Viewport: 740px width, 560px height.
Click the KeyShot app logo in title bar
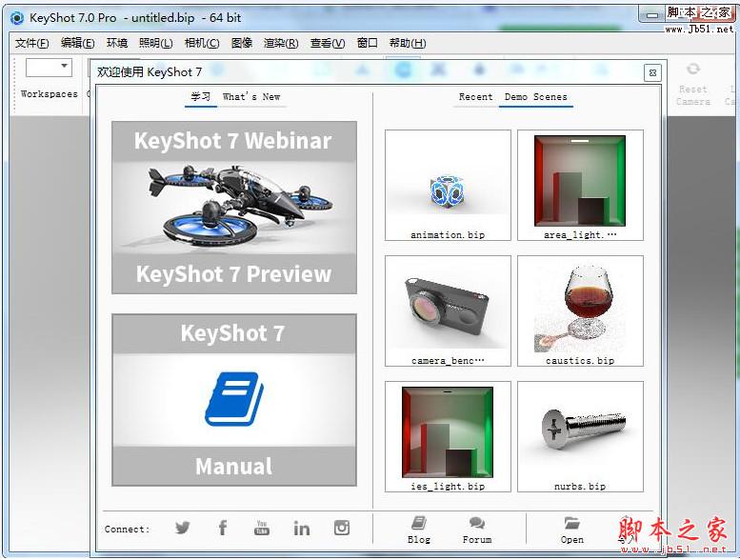point(17,18)
